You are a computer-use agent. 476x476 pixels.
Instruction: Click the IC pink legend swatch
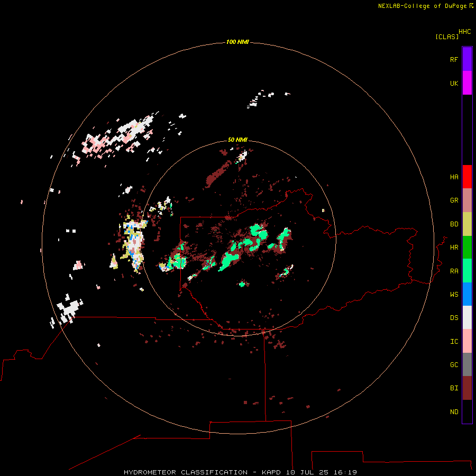tap(467, 341)
